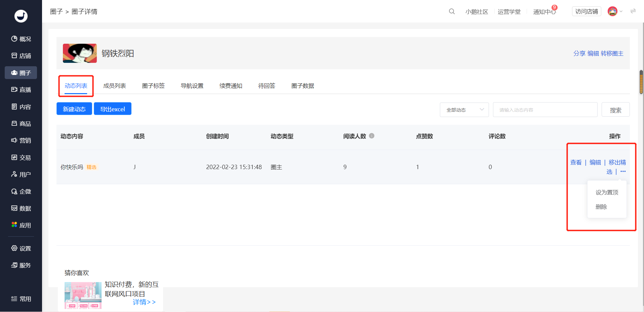Open 数据 data section in sidebar

(21, 208)
